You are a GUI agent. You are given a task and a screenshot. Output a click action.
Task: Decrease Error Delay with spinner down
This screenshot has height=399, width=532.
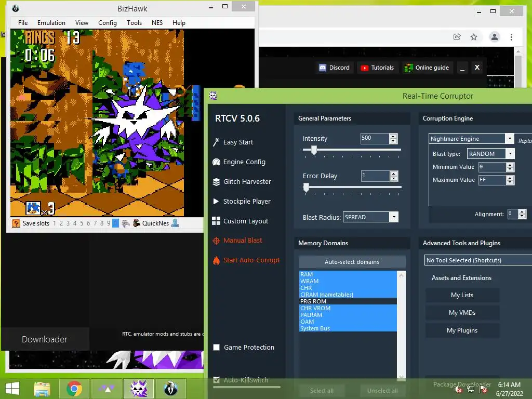(x=394, y=179)
